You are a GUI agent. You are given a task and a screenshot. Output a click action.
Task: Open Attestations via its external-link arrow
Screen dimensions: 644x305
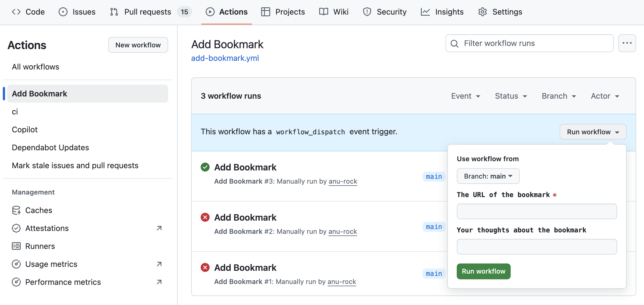tap(159, 228)
